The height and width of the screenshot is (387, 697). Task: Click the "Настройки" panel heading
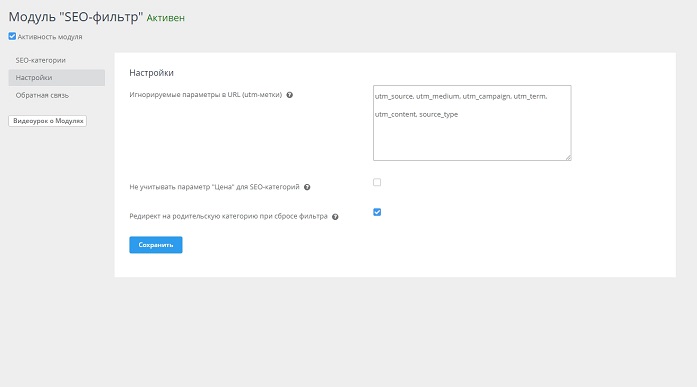(x=151, y=73)
